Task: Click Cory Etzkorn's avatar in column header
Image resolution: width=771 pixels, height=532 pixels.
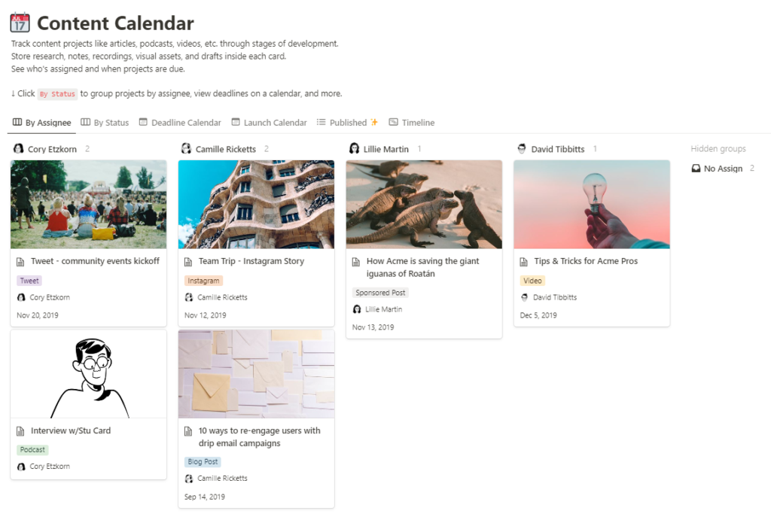Action: (x=19, y=149)
